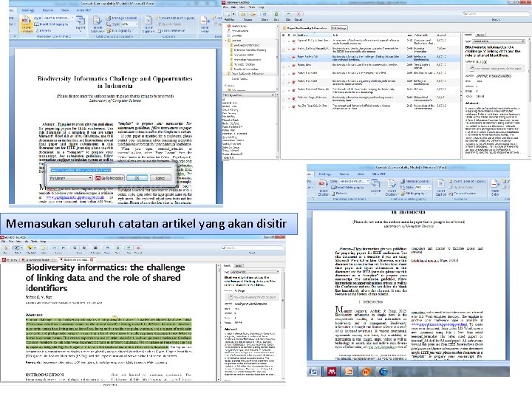Screen dimensions: 532x399
Task: Open the My Library dropdown in citation dialog
Action: (x=71, y=178)
